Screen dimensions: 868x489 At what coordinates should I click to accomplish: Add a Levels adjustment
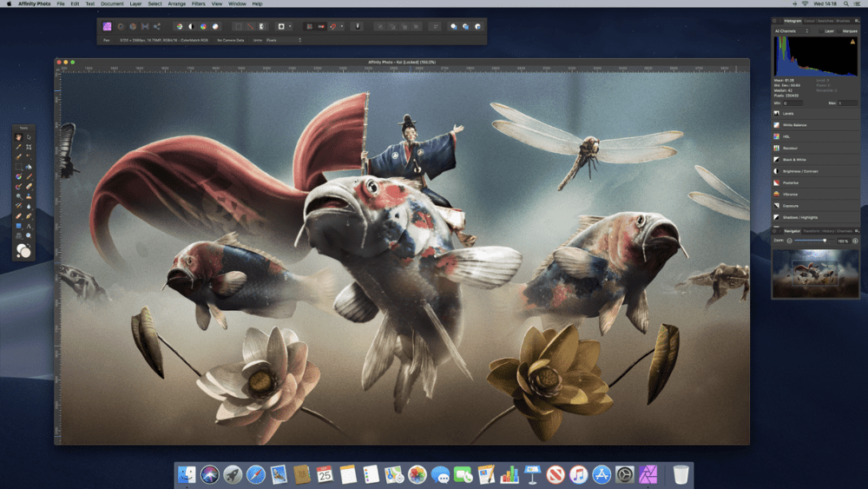coord(816,114)
